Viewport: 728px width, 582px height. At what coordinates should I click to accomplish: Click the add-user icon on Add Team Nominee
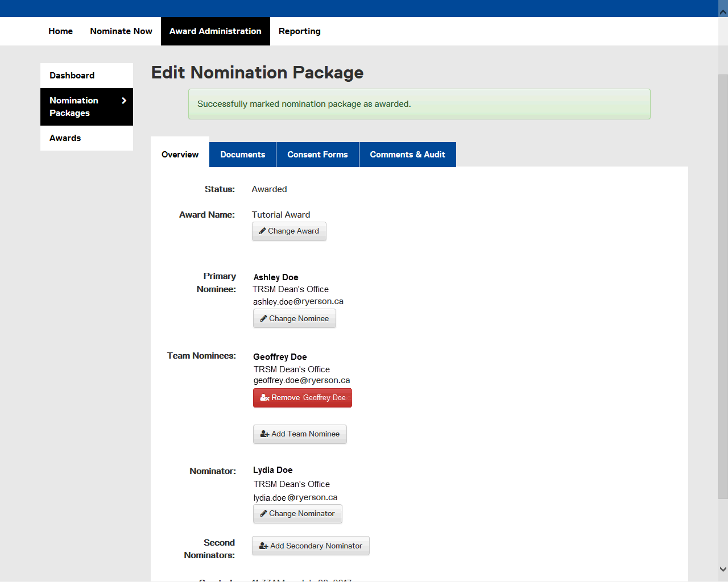point(264,434)
